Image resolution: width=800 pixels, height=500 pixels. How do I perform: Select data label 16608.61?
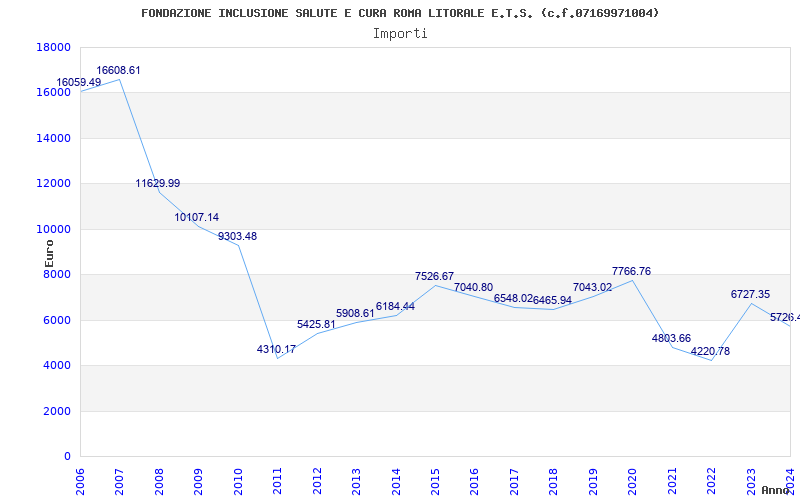point(118,70)
